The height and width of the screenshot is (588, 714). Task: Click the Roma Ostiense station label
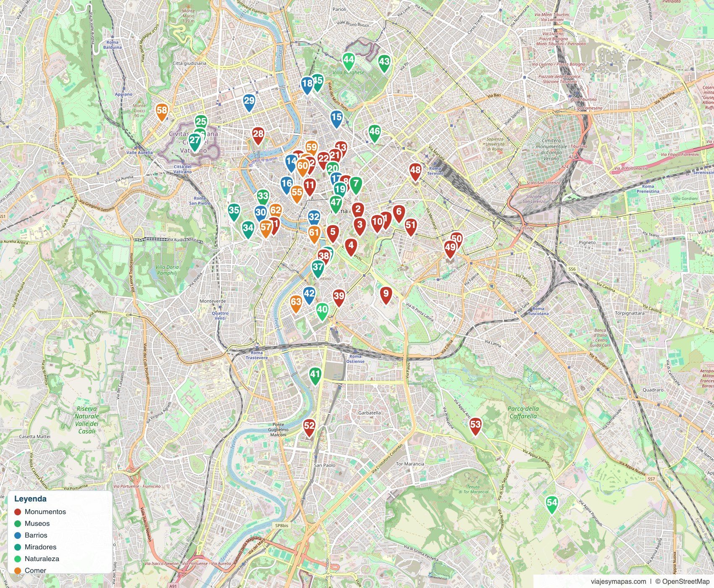[x=355, y=359]
